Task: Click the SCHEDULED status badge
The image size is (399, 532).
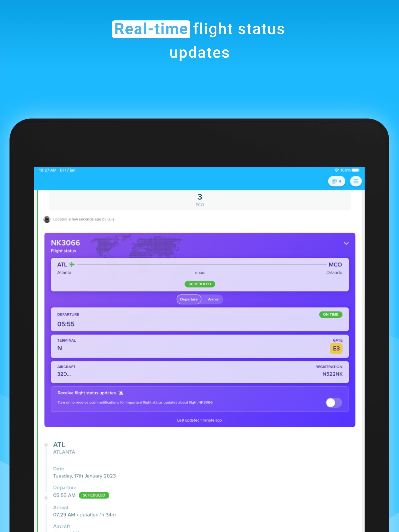Action: click(199, 284)
